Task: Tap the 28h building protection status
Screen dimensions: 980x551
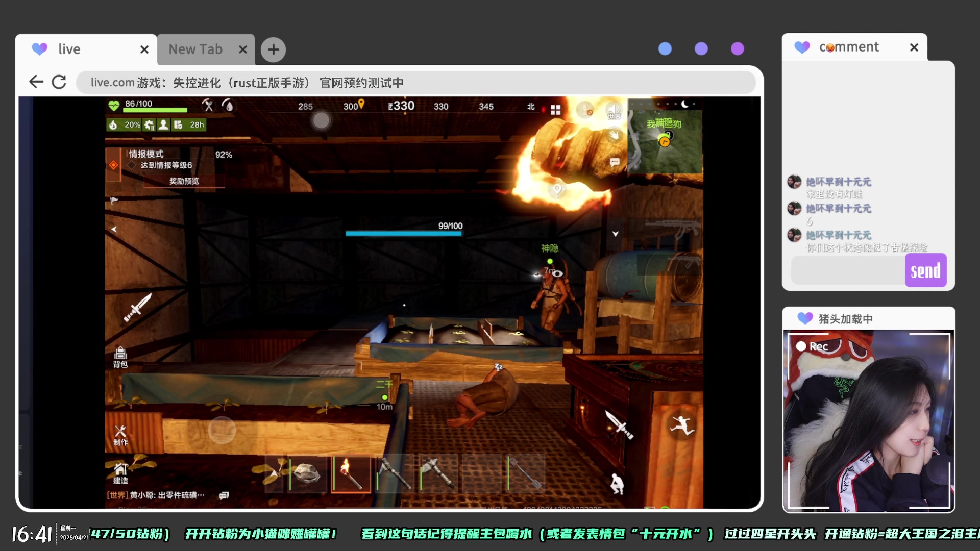Action: [x=189, y=125]
